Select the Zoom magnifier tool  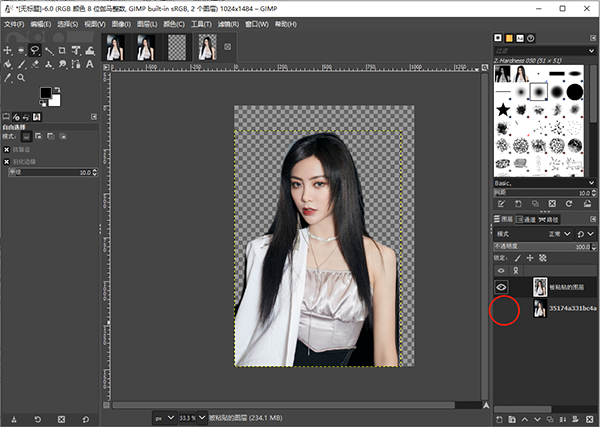pos(21,77)
